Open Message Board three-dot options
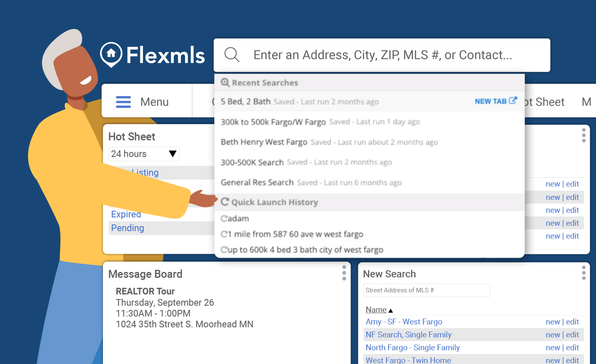The image size is (596, 364). 344,273
